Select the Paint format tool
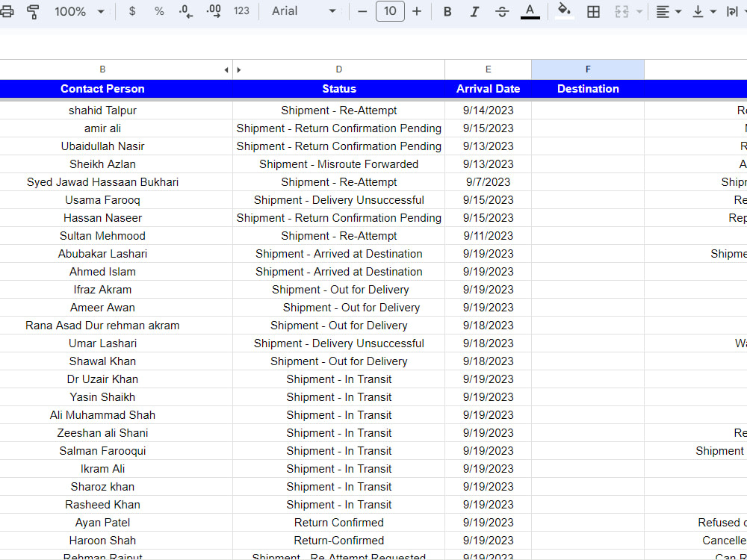This screenshot has height=560, width=747. tap(34, 11)
